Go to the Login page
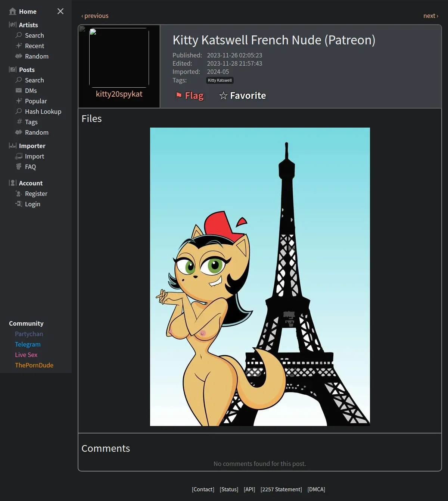Screen dimensions: 448x501 tap(32, 204)
